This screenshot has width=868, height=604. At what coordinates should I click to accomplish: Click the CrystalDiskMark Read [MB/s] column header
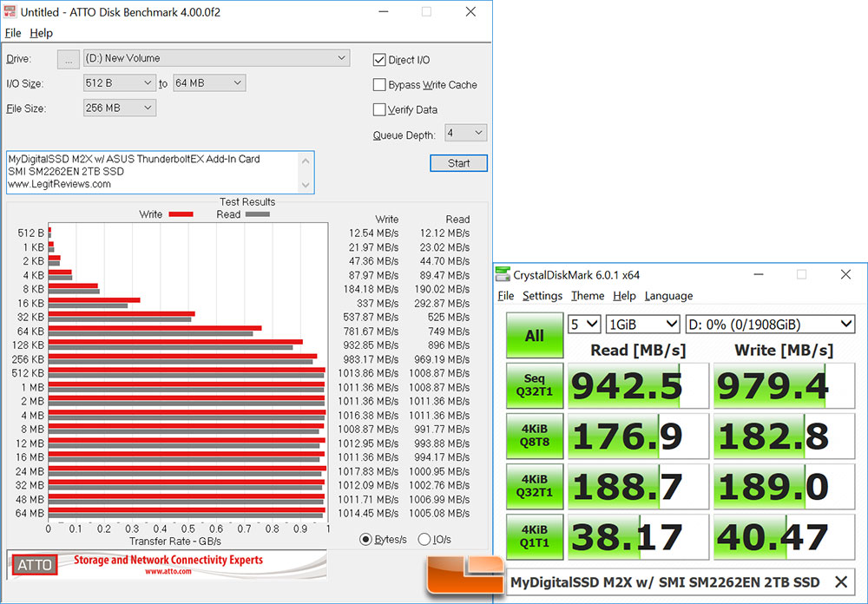point(638,350)
